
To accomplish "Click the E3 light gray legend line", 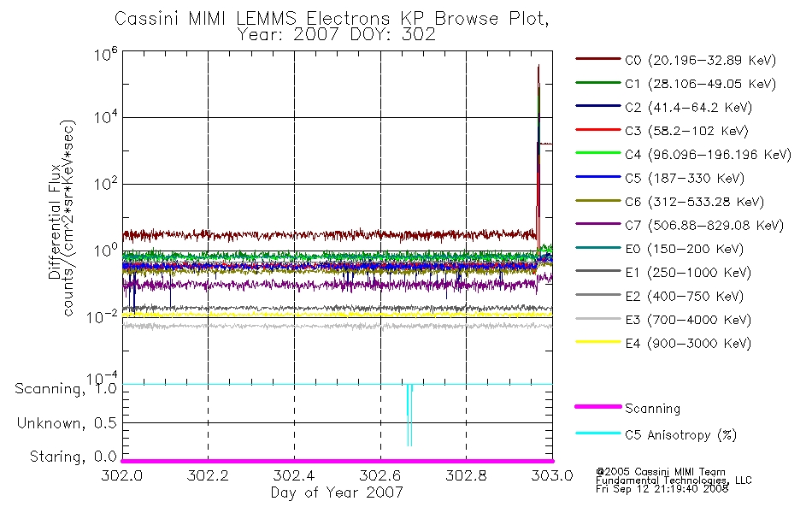I will pyautogui.click(x=597, y=319).
